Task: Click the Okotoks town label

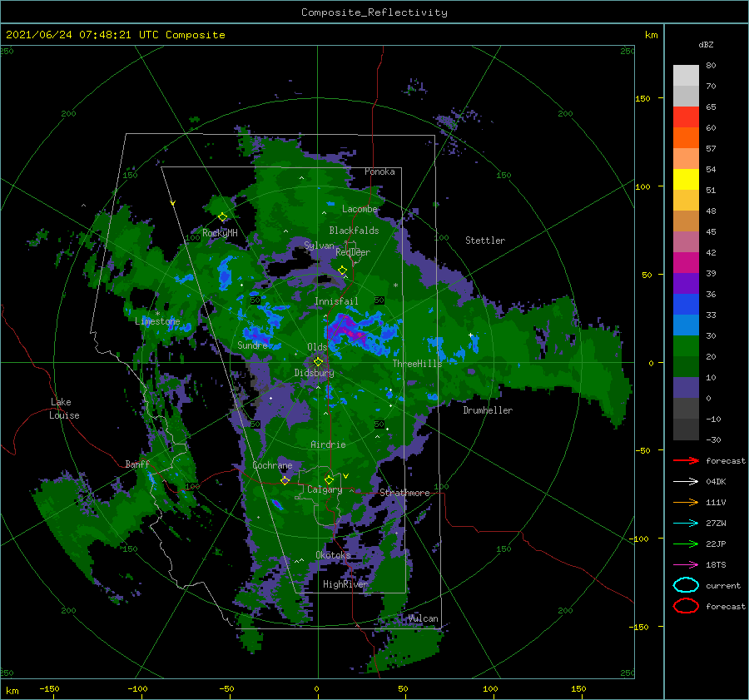Action: [x=333, y=555]
